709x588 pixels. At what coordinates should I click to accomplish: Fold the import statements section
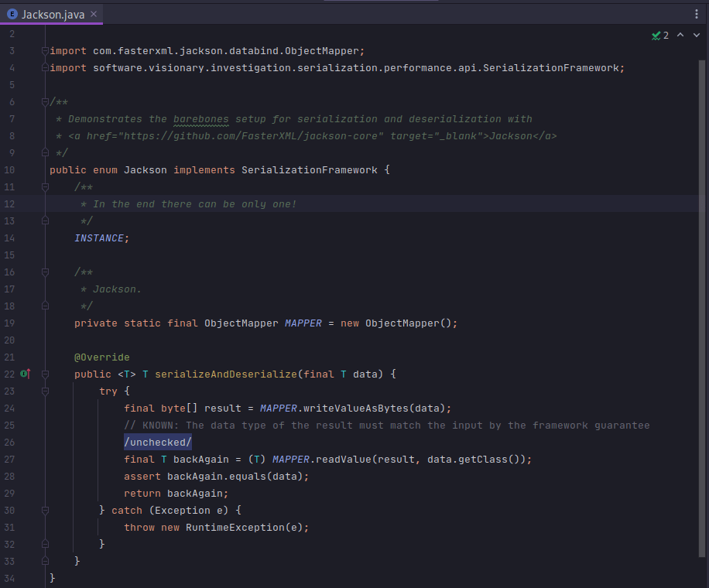(x=45, y=50)
